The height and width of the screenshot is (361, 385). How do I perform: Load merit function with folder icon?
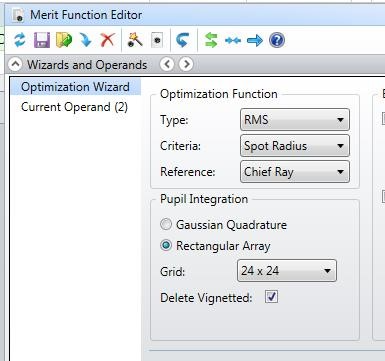coord(64,40)
